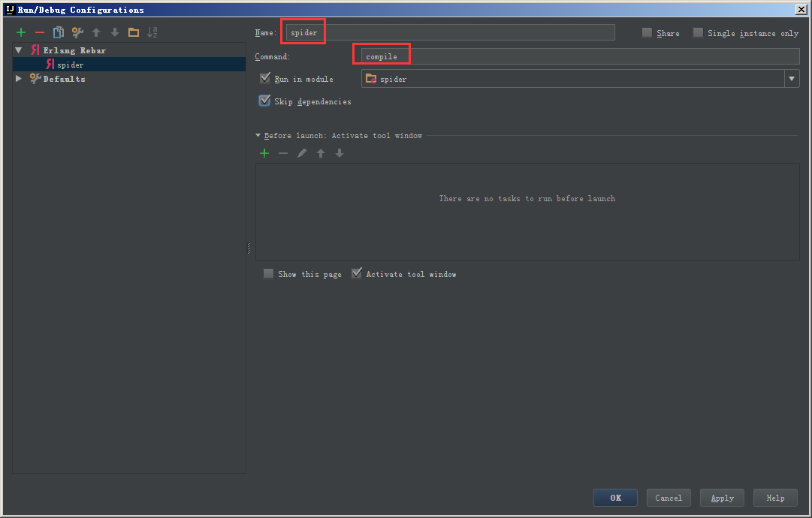Screen dimensions: 812x518
Task: Move the configuration down
Action: [114, 32]
